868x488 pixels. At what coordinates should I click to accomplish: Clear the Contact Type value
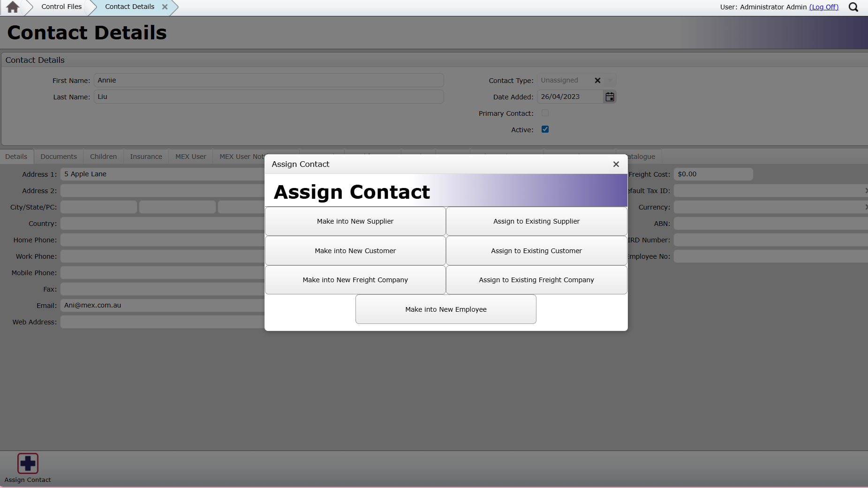pos(597,81)
